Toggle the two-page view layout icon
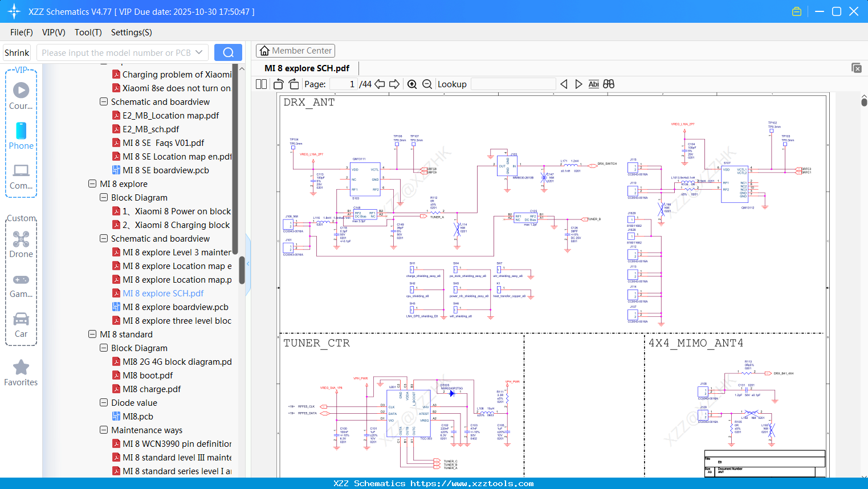The image size is (868, 489). coord(262,84)
